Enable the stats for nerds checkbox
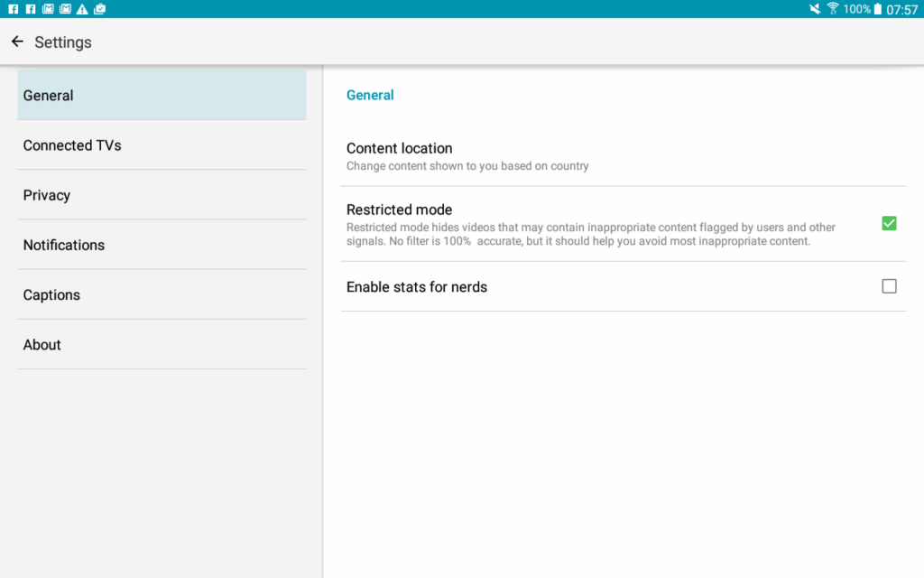 tap(889, 286)
